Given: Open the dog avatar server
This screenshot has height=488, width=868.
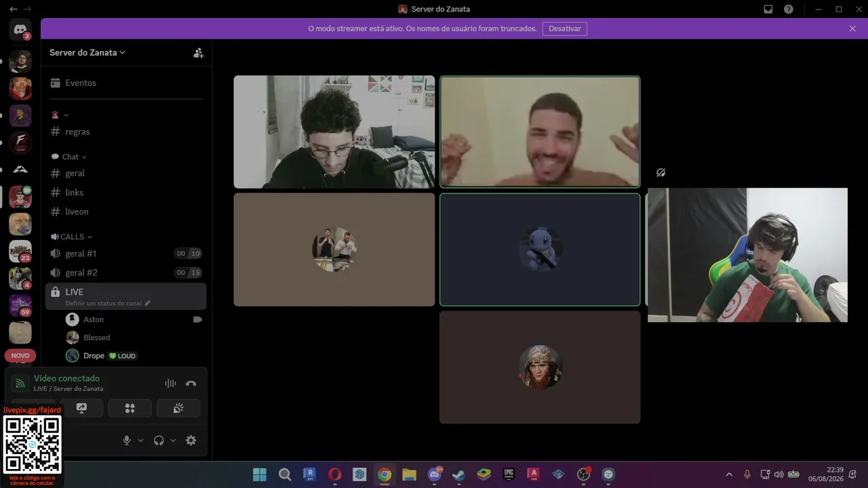Looking at the screenshot, I should pos(20,224).
